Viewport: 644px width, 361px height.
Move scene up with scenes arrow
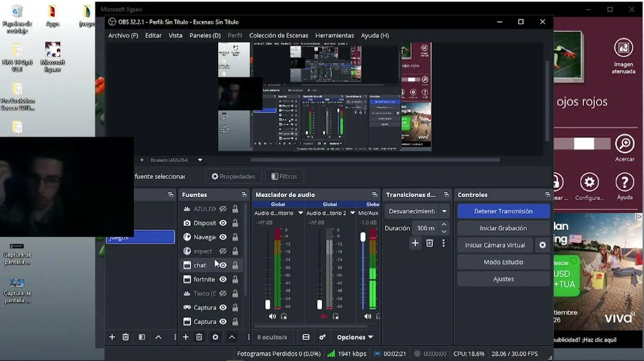[x=158, y=337]
